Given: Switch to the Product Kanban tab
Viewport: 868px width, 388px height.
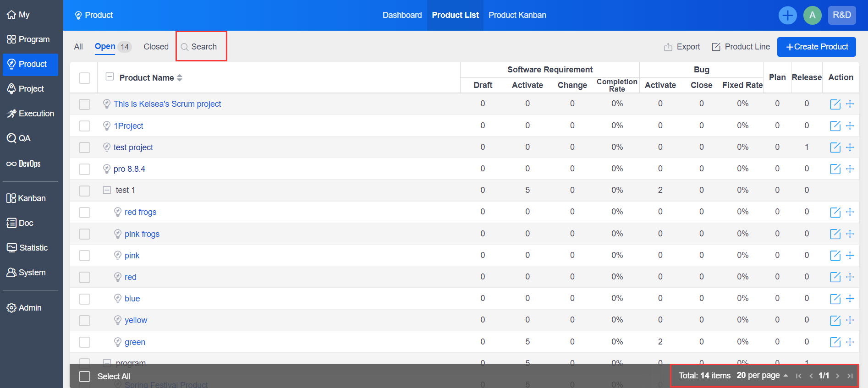Looking at the screenshot, I should (x=517, y=15).
